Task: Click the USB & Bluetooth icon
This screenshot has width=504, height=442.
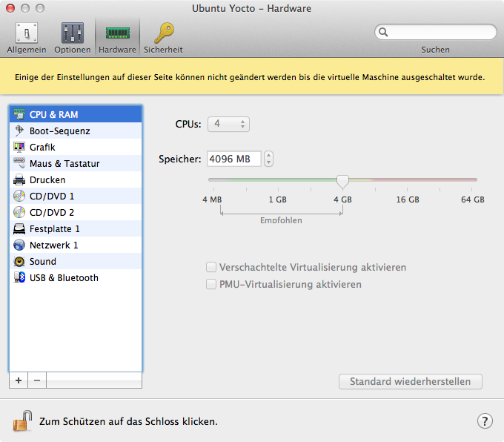Action: [19, 277]
